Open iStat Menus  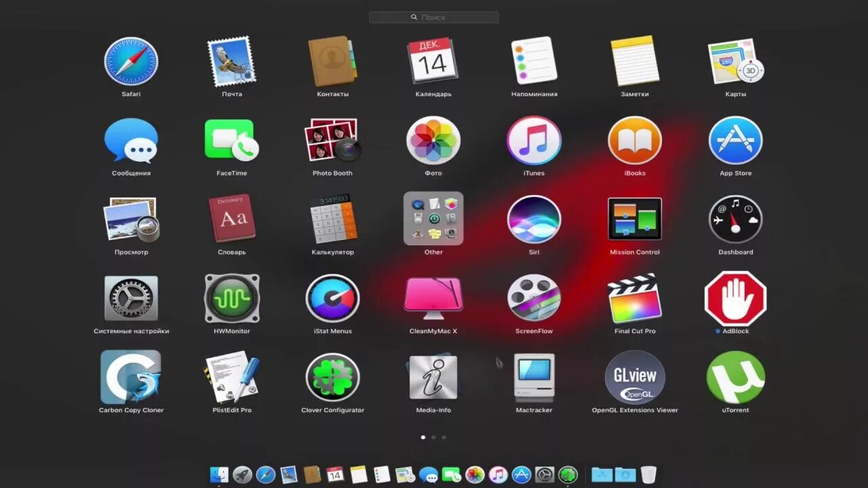point(332,298)
